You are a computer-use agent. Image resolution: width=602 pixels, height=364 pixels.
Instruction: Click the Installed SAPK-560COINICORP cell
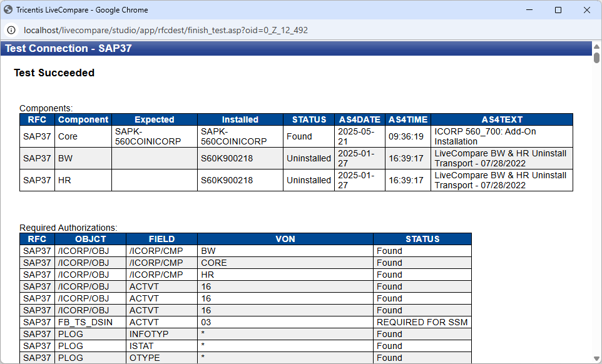click(x=240, y=136)
